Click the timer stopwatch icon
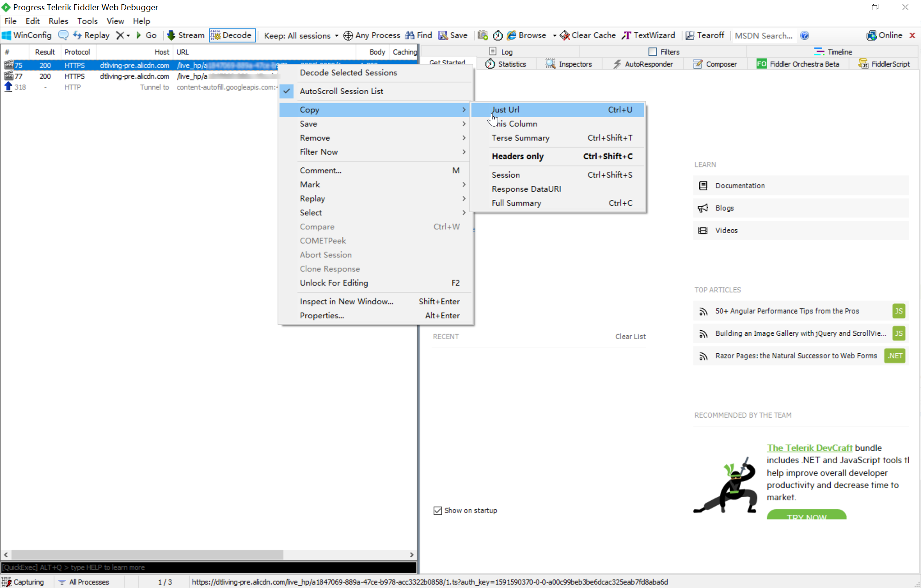This screenshot has width=921, height=588. click(498, 35)
